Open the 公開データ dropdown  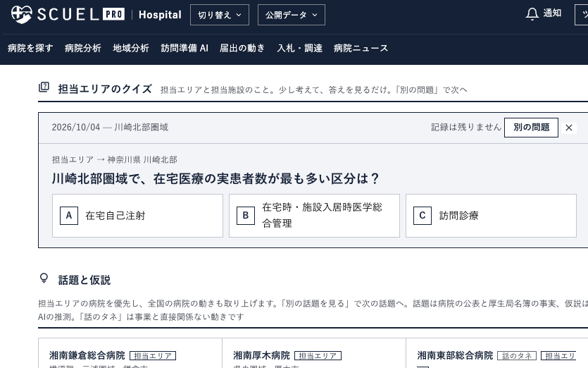(x=292, y=15)
